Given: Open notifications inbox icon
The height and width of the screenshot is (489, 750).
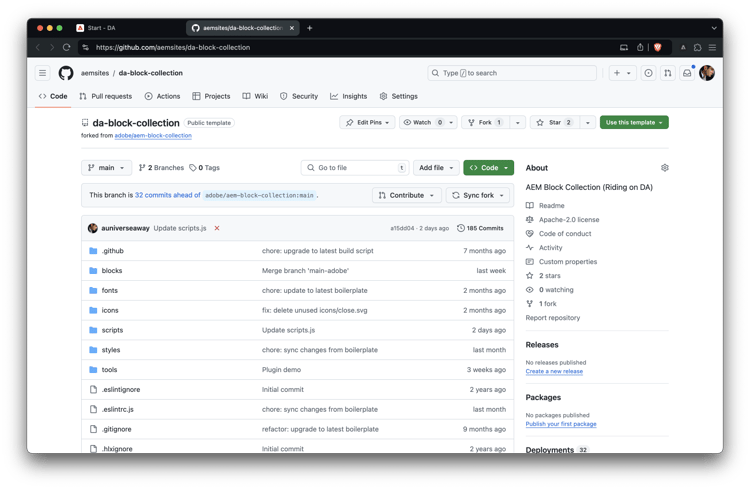Looking at the screenshot, I should (x=687, y=73).
